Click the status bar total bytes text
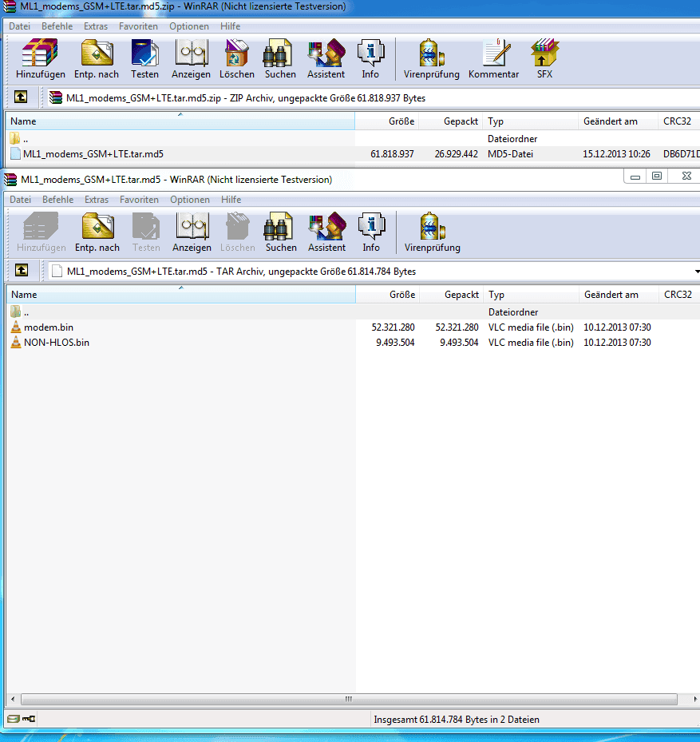 (x=457, y=720)
